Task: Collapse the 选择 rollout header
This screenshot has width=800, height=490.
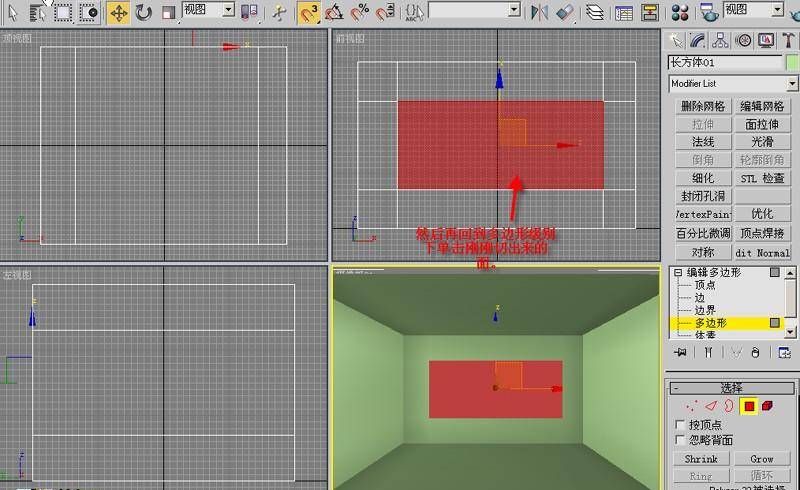Action: [732, 388]
